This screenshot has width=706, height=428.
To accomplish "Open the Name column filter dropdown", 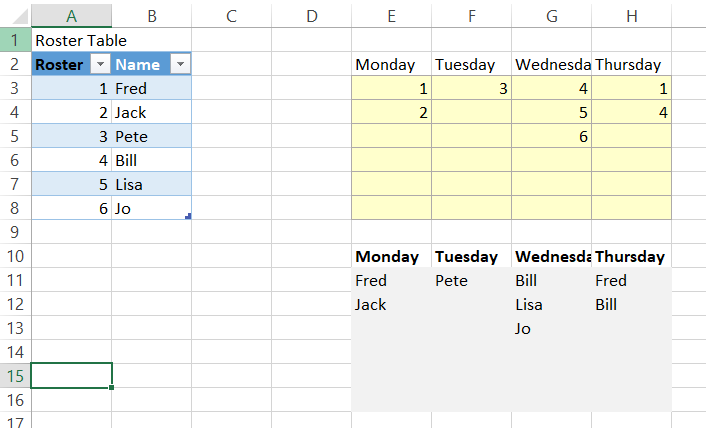I will (x=179, y=64).
